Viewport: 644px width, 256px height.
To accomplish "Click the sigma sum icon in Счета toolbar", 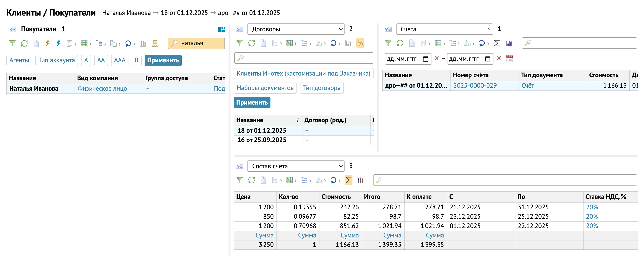I will pyautogui.click(x=497, y=43).
